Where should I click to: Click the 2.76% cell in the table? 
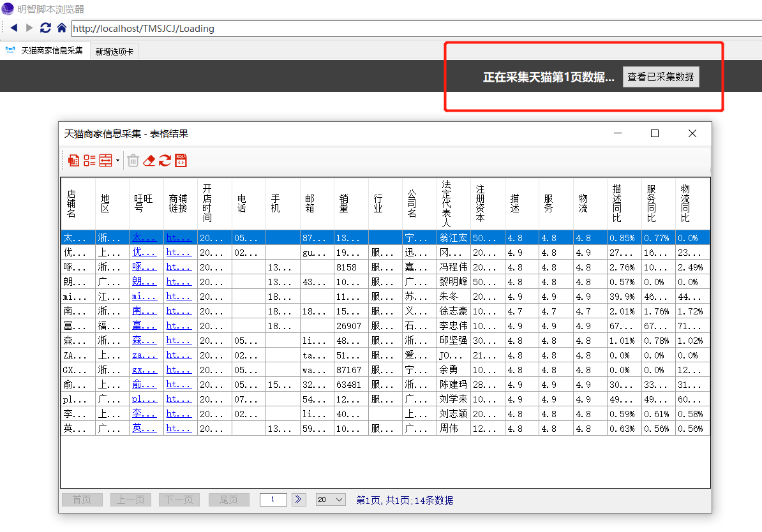625,267
